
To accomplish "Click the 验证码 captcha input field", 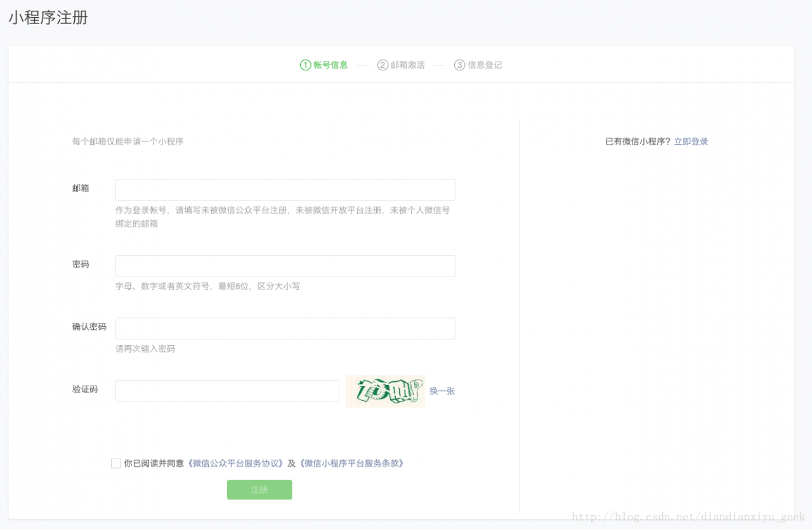I will (x=226, y=391).
